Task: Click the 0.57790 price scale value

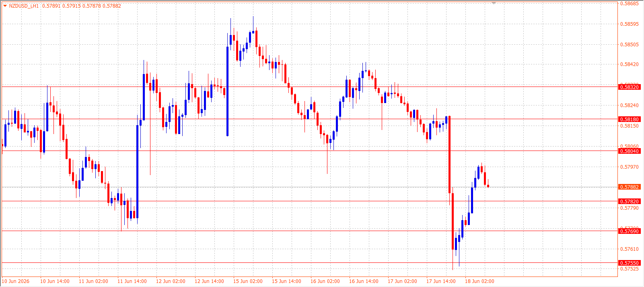Action: 629,208
